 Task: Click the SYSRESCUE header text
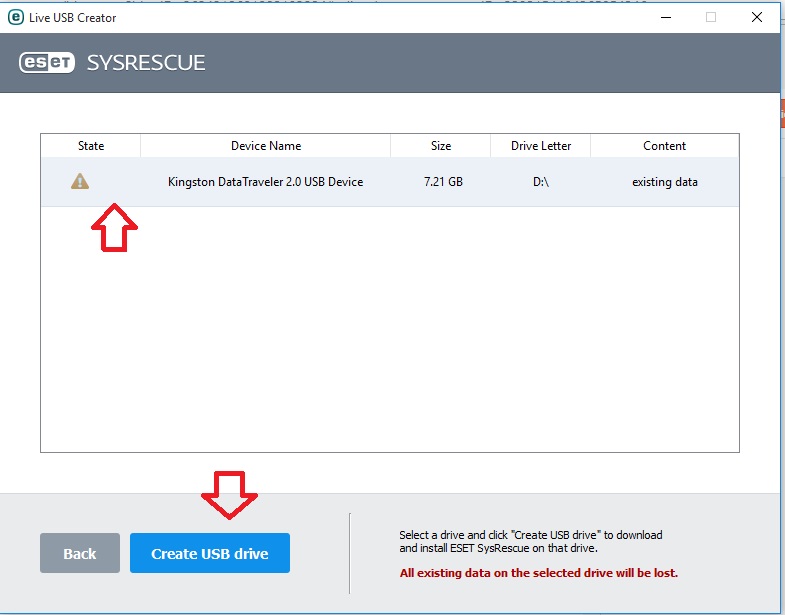[146, 63]
